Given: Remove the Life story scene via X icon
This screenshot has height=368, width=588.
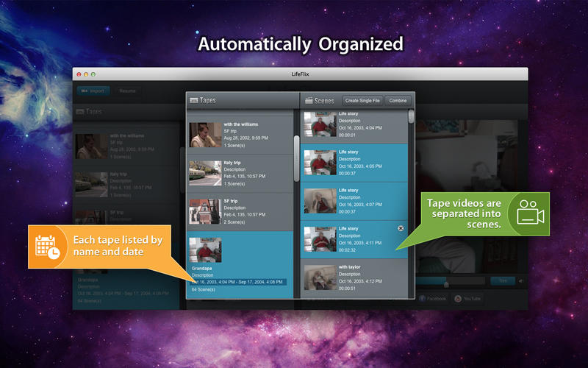Looking at the screenshot, I should (401, 229).
